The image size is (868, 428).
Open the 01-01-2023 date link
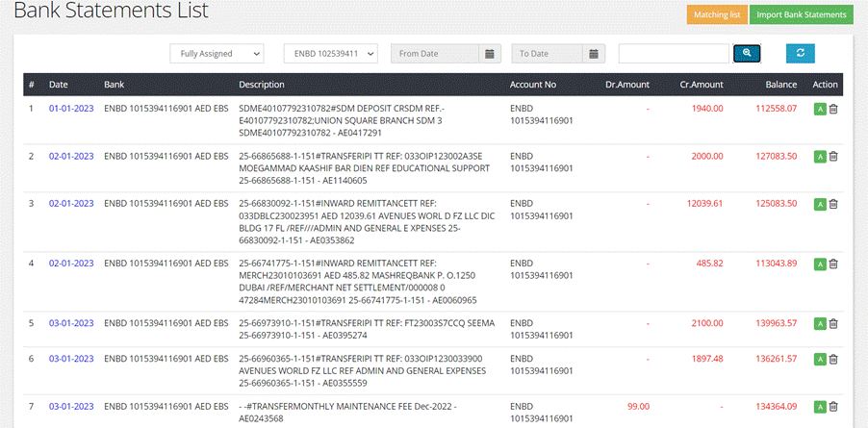71,109
